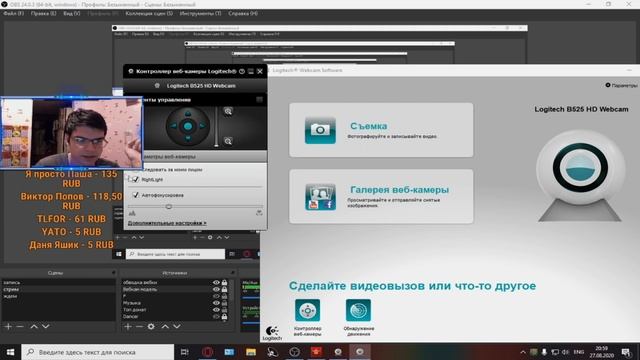The width and height of the screenshot is (640, 360).
Task: Move scene down with arrow
Action: 46,327
